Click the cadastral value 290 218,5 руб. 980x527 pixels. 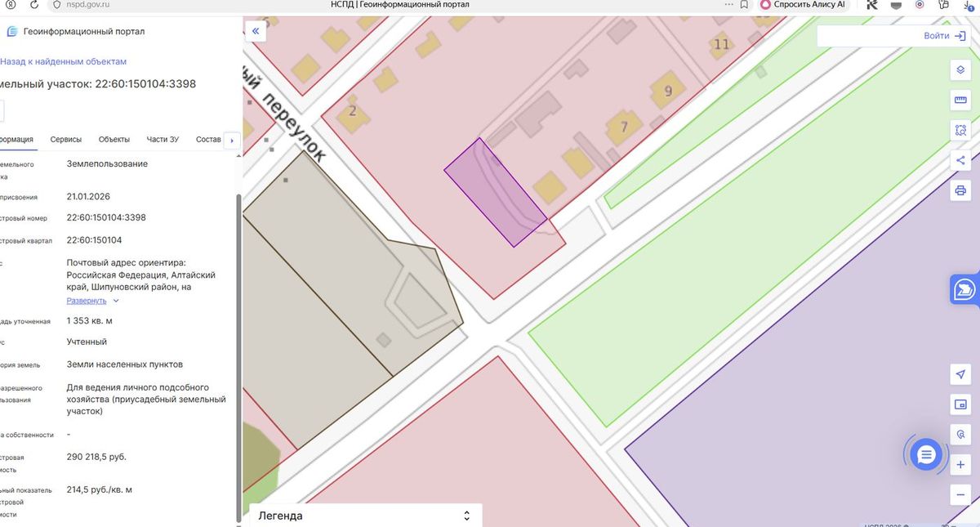96,456
